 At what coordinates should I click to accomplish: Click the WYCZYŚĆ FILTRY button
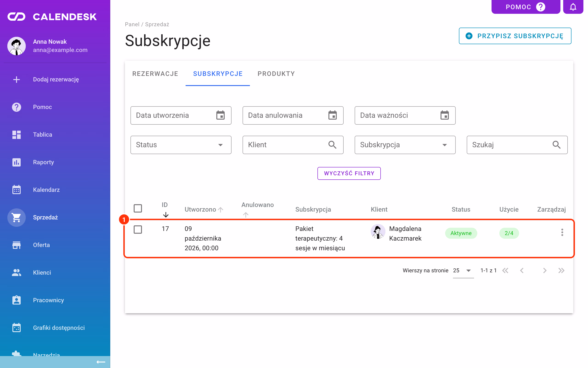coord(349,173)
